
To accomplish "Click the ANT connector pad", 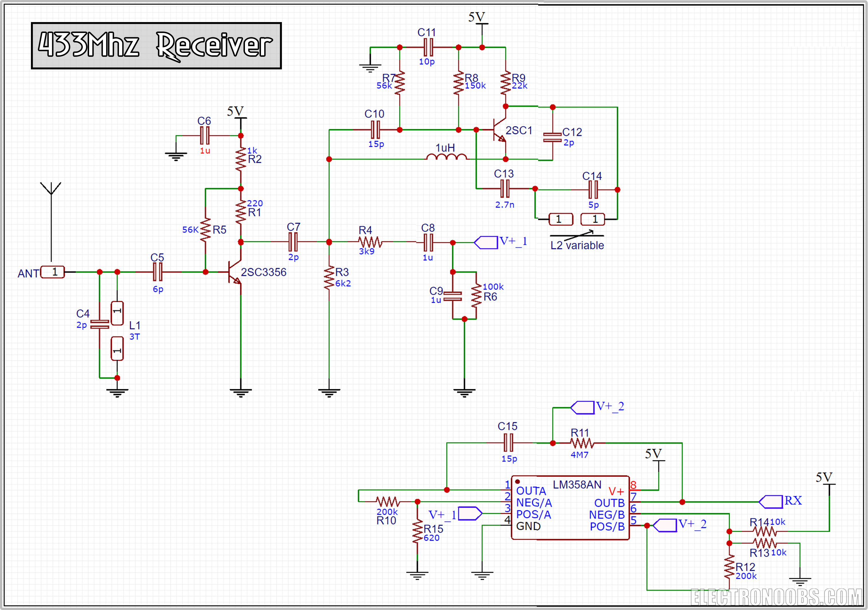I will [x=52, y=272].
